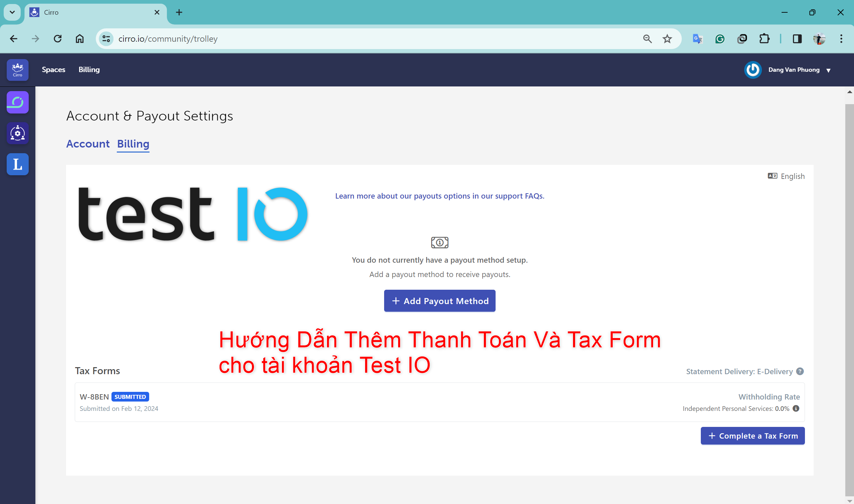The height and width of the screenshot is (504, 854).
Task: Toggle the browser side panel
Action: [x=797, y=39]
